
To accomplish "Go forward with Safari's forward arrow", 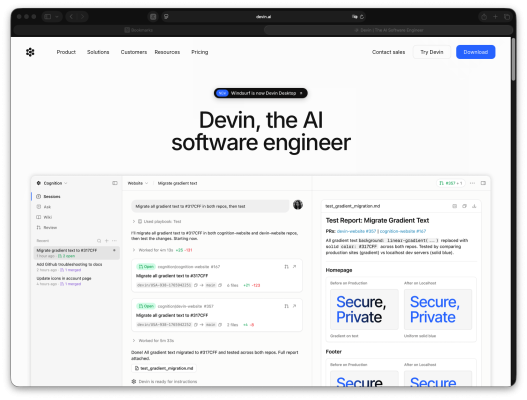I will tap(83, 16).
